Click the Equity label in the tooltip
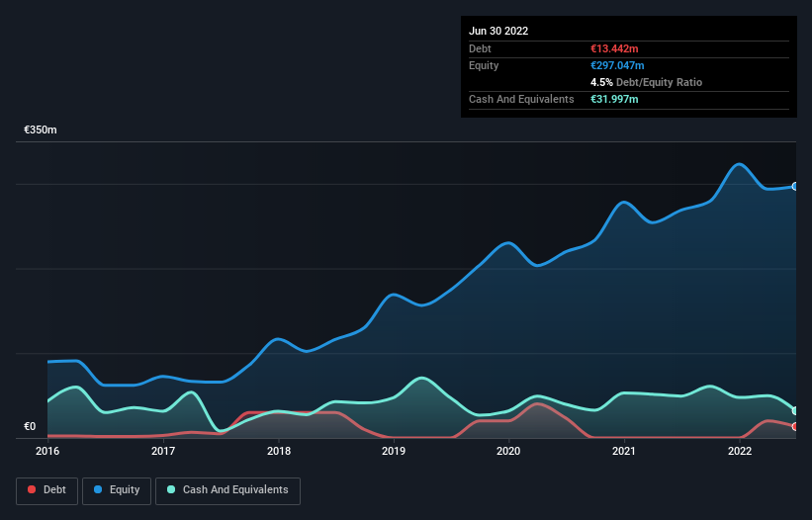812x520 pixels. (484, 65)
